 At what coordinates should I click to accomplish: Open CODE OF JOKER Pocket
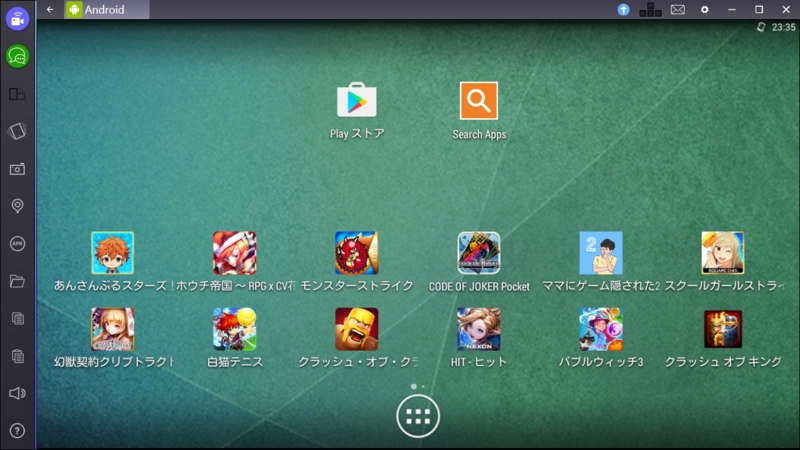pyautogui.click(x=479, y=253)
